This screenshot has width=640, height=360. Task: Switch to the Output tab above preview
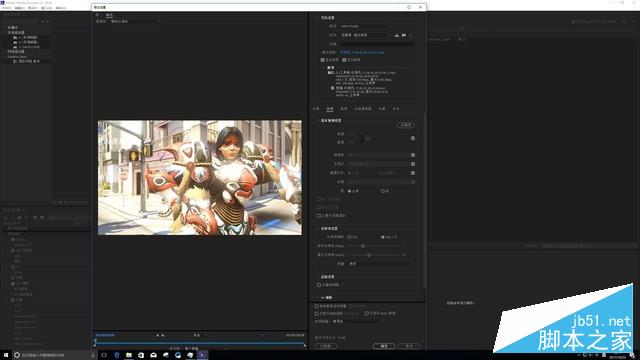tap(109, 15)
